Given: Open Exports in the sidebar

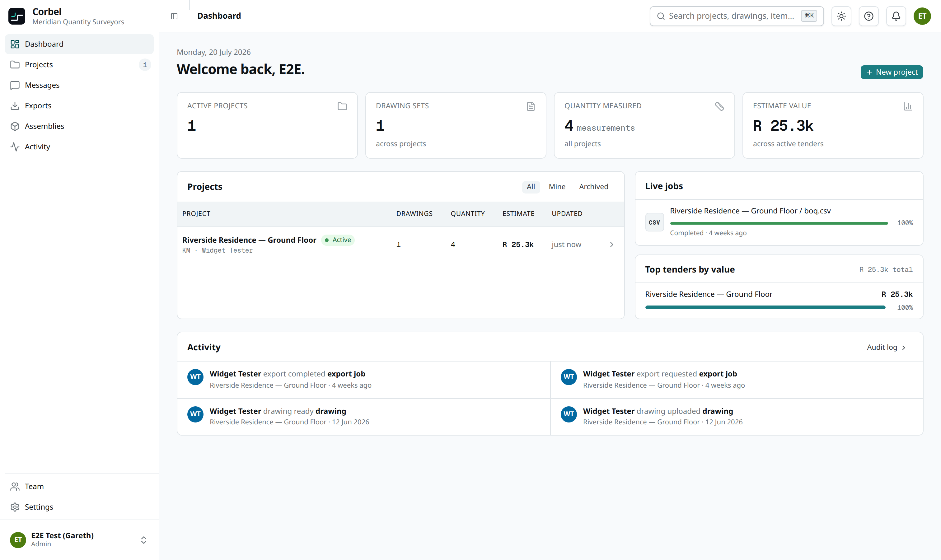Looking at the screenshot, I should coord(79,106).
